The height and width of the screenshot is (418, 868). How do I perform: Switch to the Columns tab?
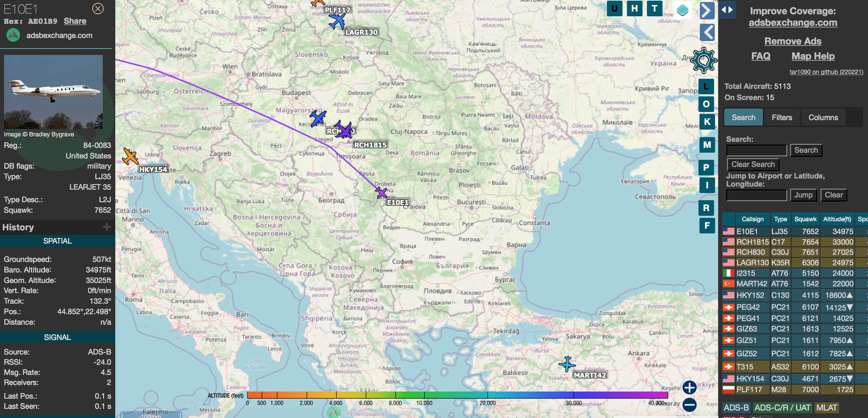823,117
